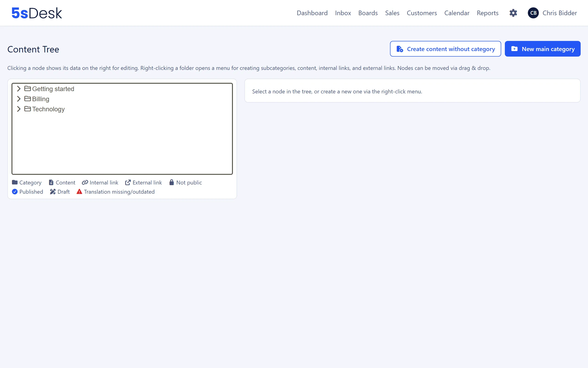Click the Draft pencil icon
588x368 pixels.
[53, 192]
